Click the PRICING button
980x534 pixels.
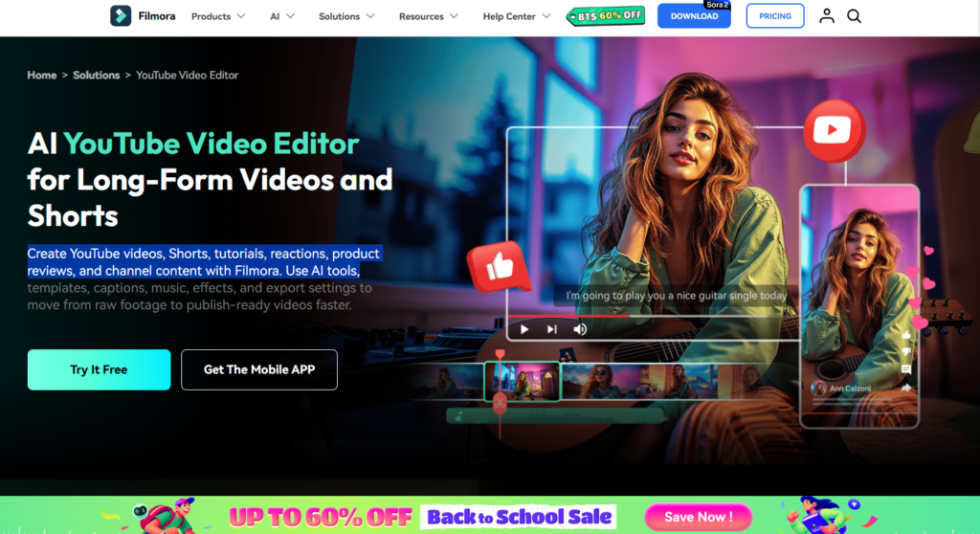pos(775,16)
